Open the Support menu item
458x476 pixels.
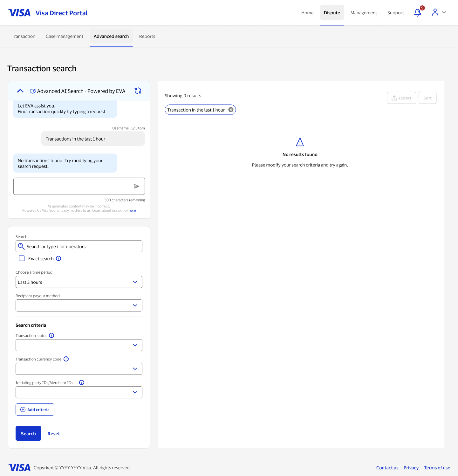(395, 13)
